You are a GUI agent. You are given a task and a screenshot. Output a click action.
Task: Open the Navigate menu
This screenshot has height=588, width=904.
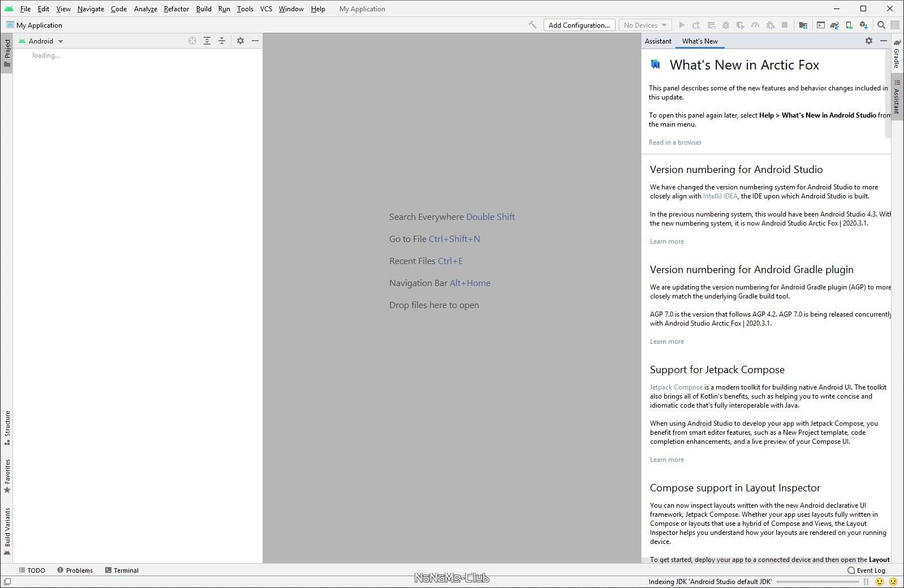click(91, 9)
